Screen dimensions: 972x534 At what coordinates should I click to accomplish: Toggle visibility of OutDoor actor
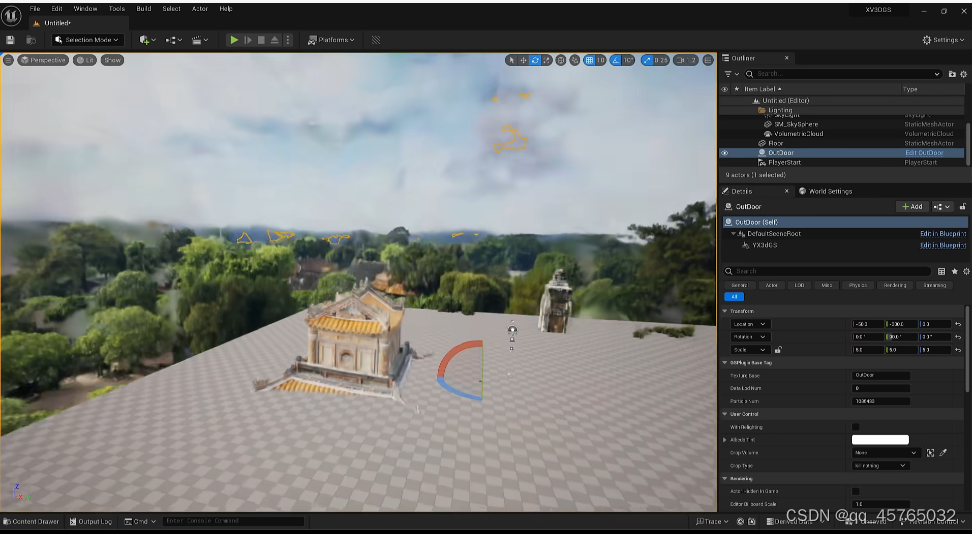(x=725, y=153)
